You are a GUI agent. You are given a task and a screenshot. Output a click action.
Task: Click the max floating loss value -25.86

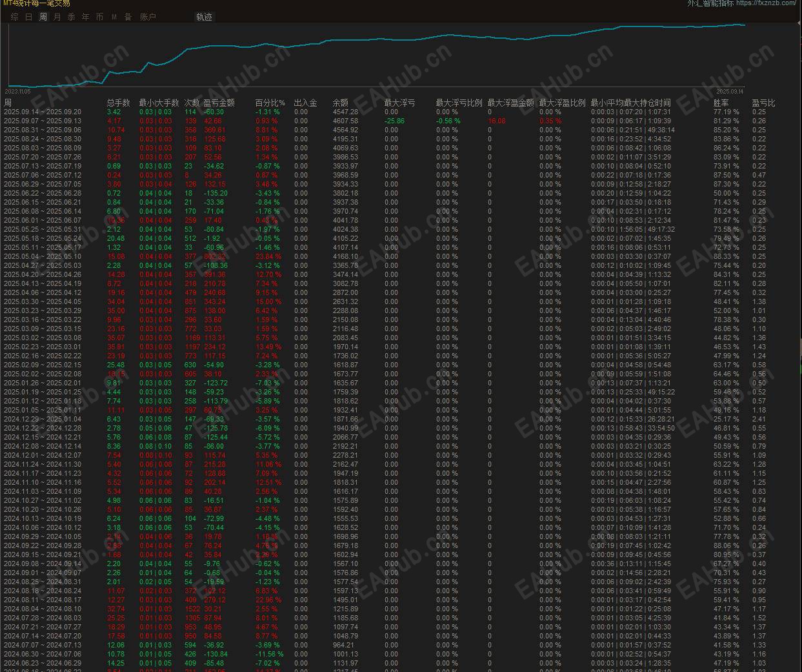point(394,121)
